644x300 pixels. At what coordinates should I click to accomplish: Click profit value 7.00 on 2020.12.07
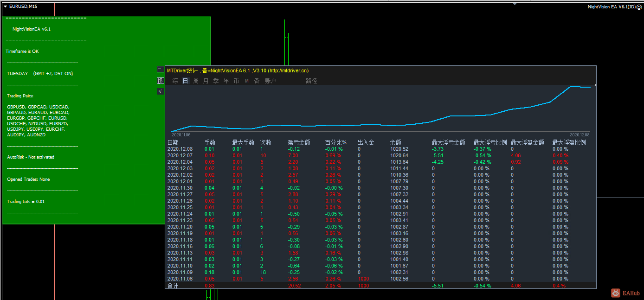(x=292, y=156)
